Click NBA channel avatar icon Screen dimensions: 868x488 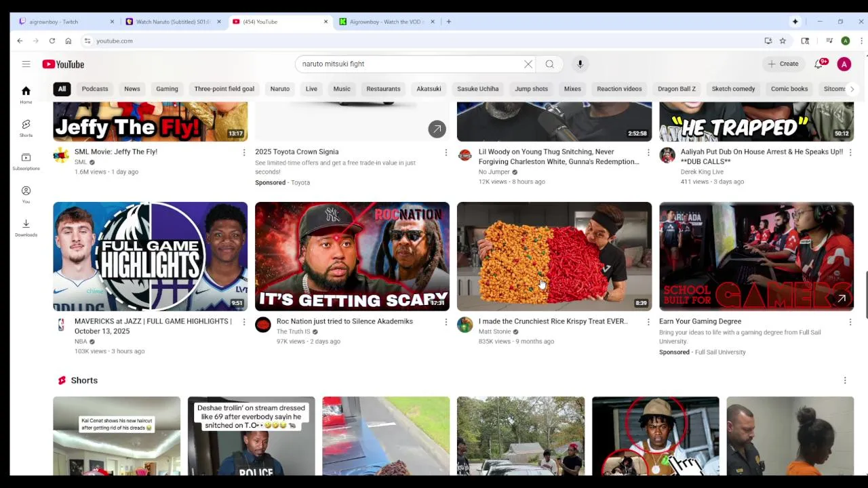[x=61, y=325]
